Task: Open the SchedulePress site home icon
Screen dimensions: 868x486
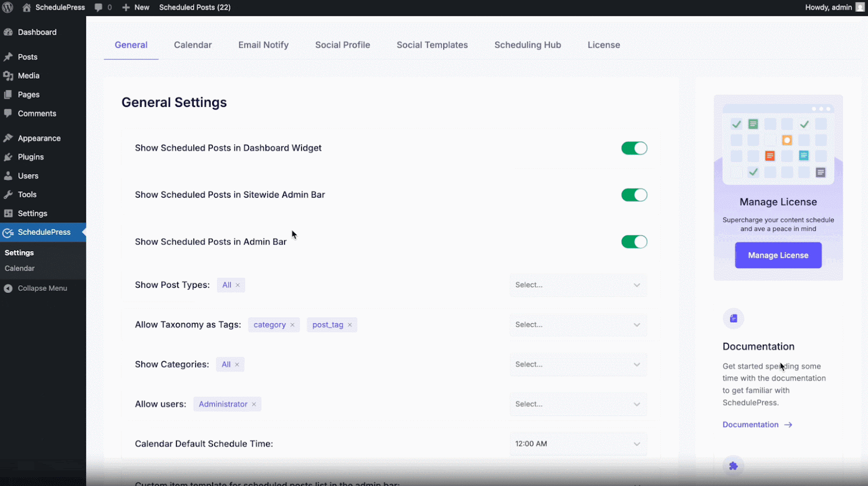Action: pos(27,8)
